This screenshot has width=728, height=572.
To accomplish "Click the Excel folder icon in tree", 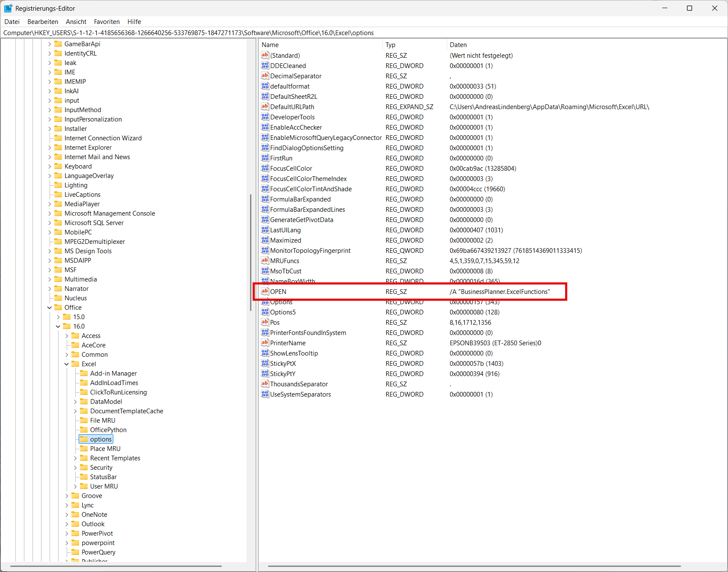I will 75,364.
